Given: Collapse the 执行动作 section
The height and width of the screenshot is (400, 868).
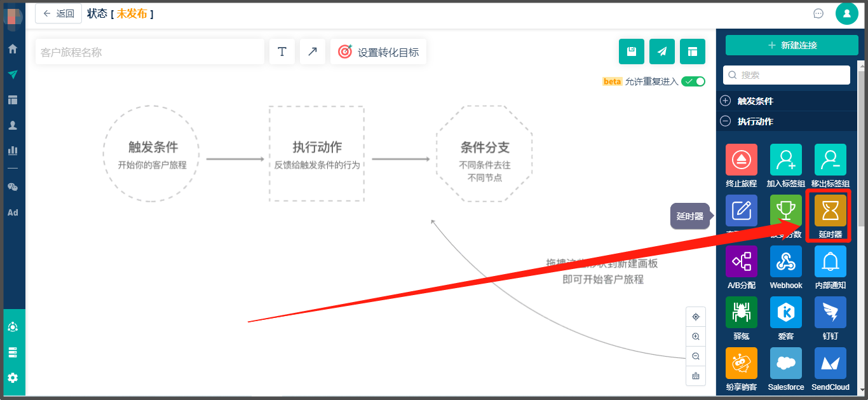Looking at the screenshot, I should tap(787, 121).
